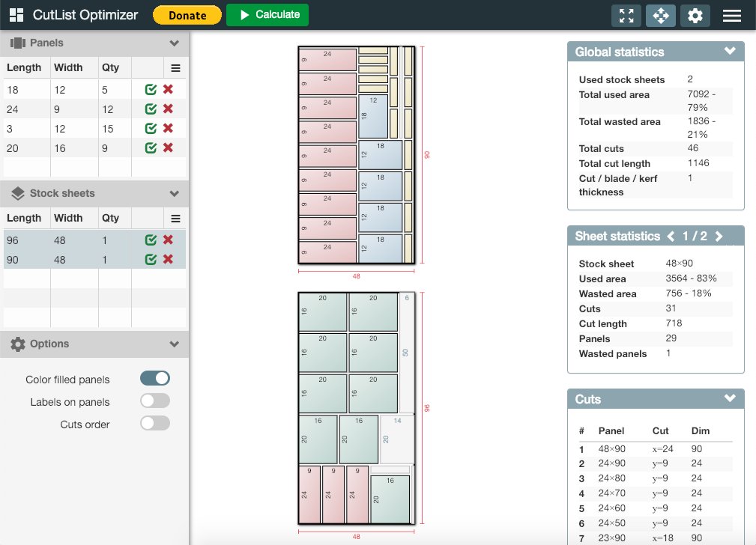The image size is (756, 545).
Task: Toggle fullscreen mode icon
Action: click(x=626, y=16)
